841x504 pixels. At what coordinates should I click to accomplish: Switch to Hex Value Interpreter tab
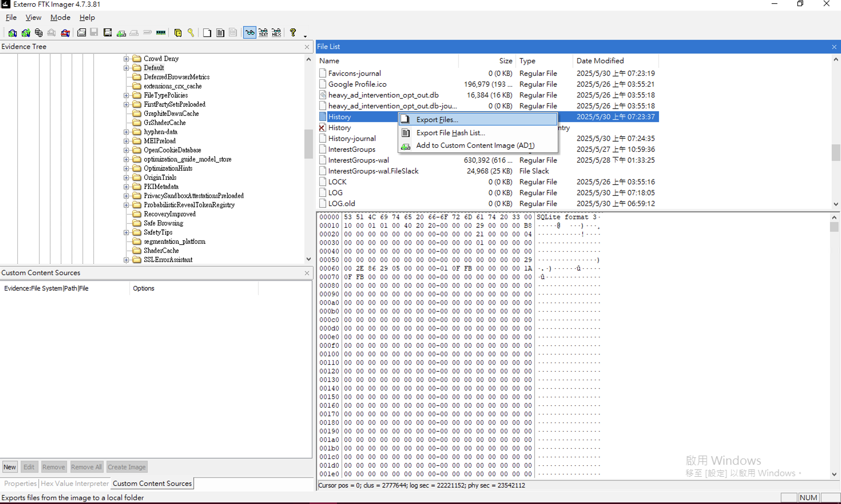(x=74, y=483)
